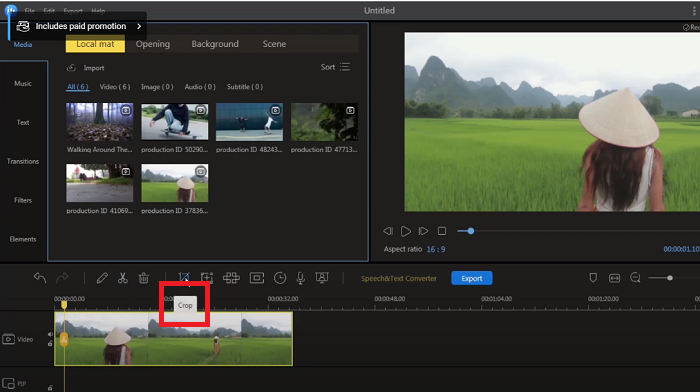Open the Sort list icon

point(345,67)
